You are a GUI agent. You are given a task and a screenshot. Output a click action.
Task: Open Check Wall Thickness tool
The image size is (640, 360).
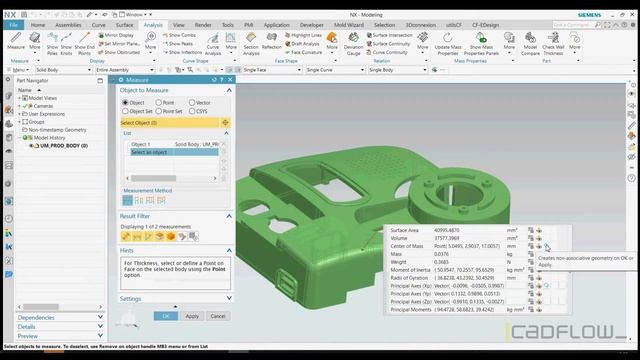pyautogui.click(x=553, y=44)
